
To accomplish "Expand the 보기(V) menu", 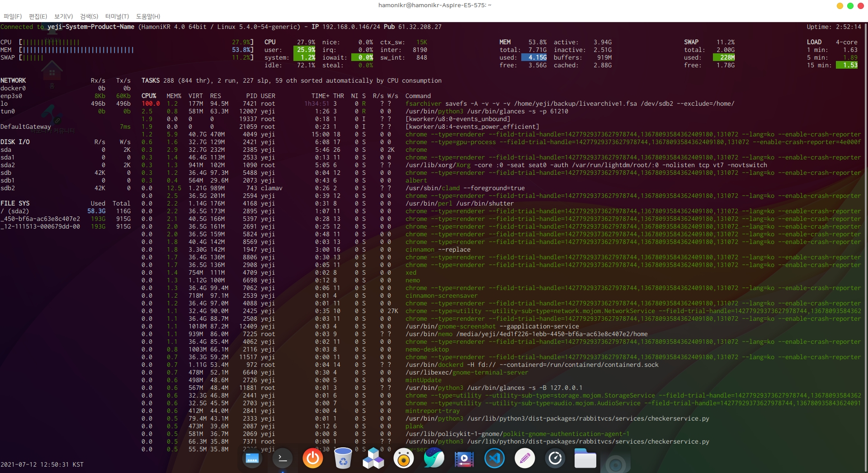I will 64,16.
